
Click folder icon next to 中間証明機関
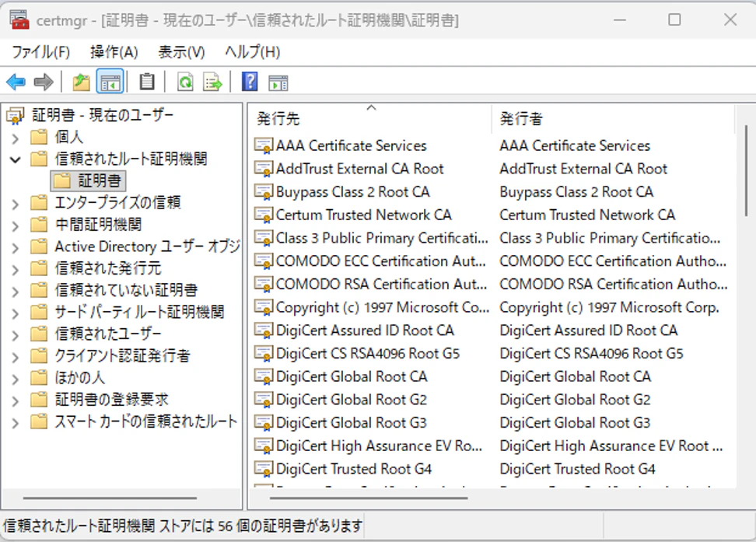[x=39, y=224]
